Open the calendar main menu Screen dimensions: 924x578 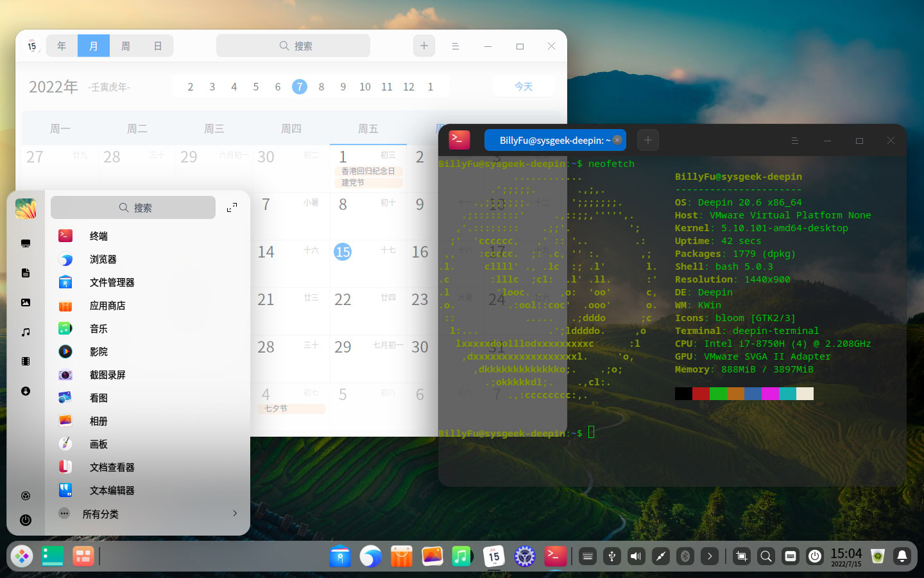(456, 46)
